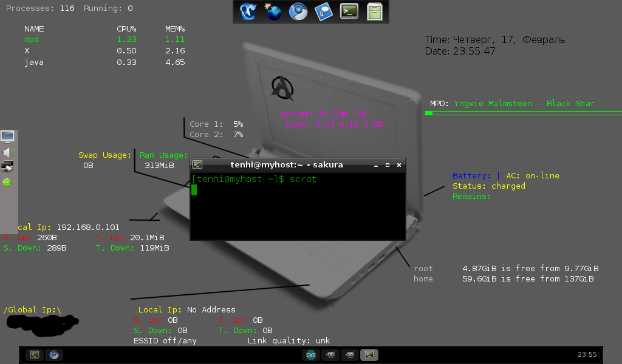Screen dimensions: 622x364
Task: Open the bomb-globe browser icon in dock
Action: [x=273, y=11]
